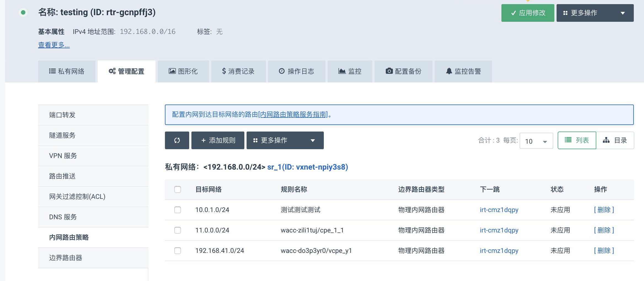Click rule name wacc-zili1tuj/cpe_1_1
The height and width of the screenshot is (281, 644).
[312, 230]
